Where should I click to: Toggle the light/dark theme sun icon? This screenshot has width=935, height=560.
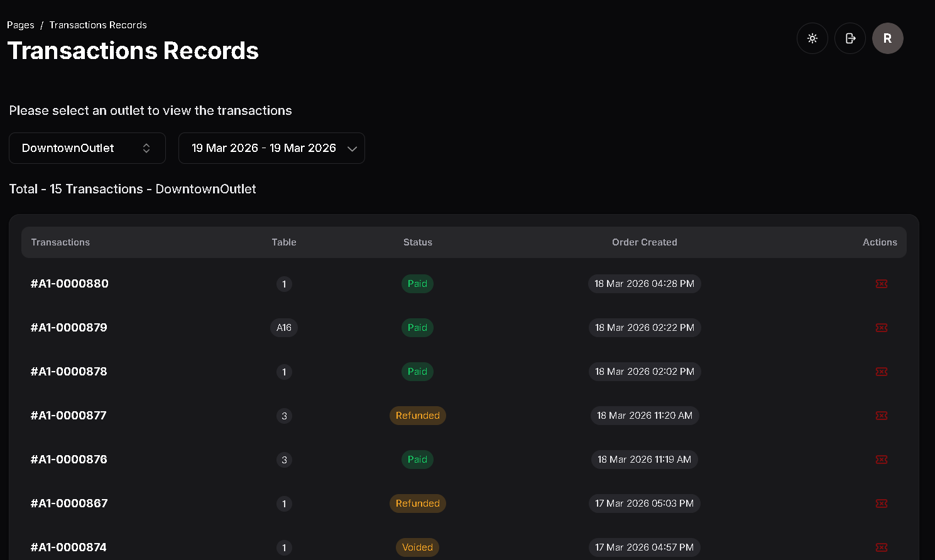point(812,38)
